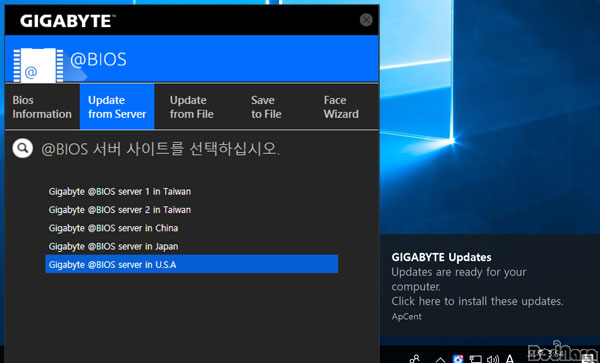This screenshot has width=600, height=363.
Task: Click the GIGABYTE Updates notification
Action: pyautogui.click(x=490, y=286)
